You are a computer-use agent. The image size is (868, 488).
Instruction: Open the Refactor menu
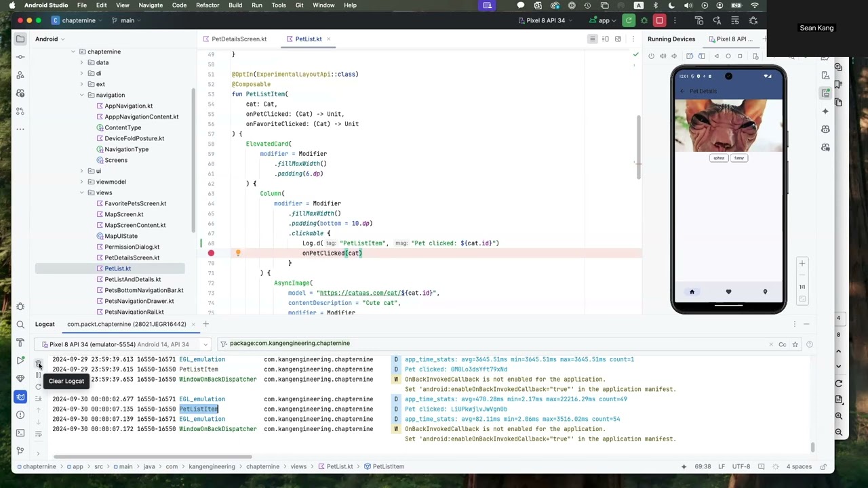pos(208,5)
